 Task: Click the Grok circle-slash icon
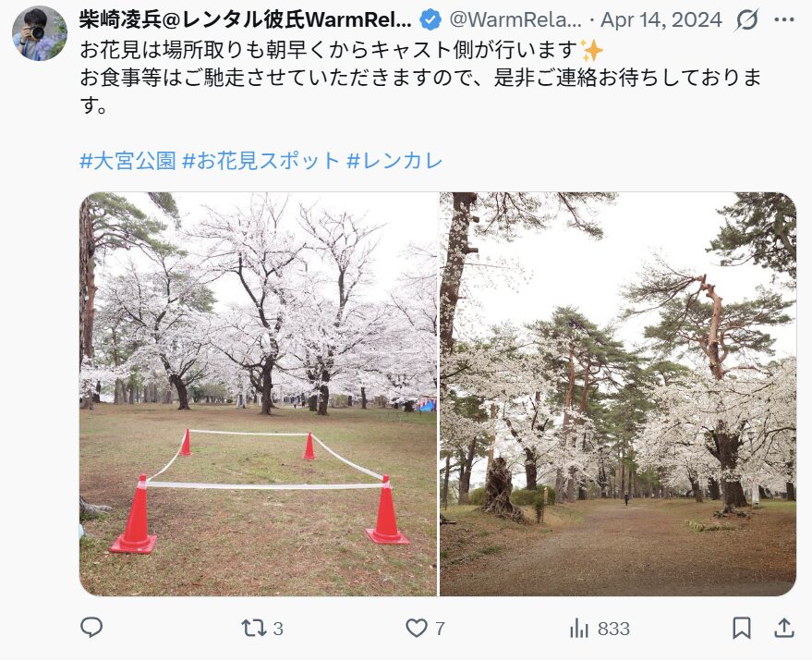[747, 20]
